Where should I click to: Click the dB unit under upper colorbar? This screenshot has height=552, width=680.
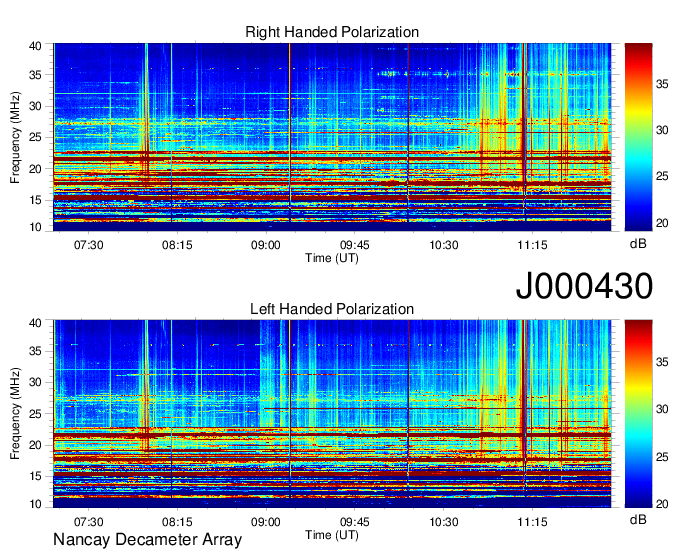click(x=638, y=244)
